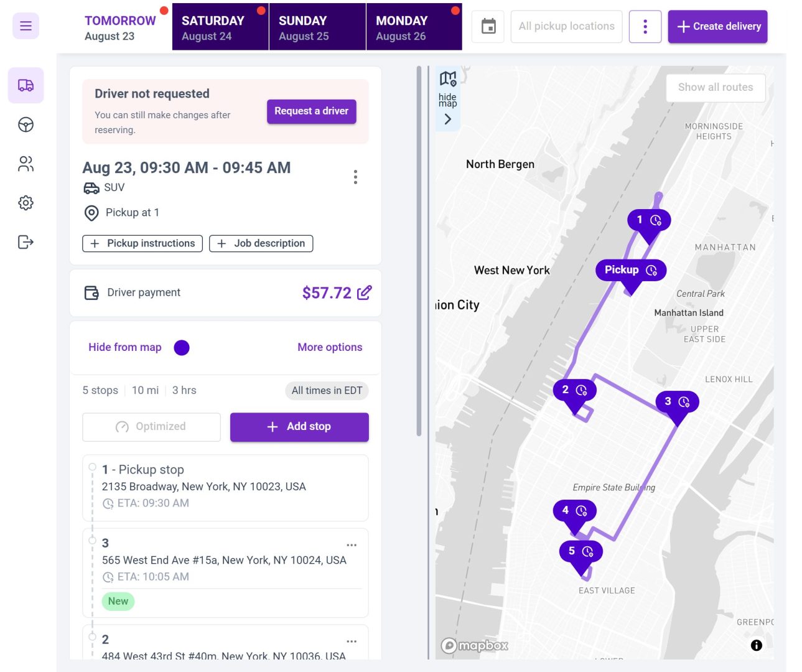Viewport: 802px width, 672px height.
Task: Open the deliveries truck icon in sidebar
Action: (x=26, y=85)
